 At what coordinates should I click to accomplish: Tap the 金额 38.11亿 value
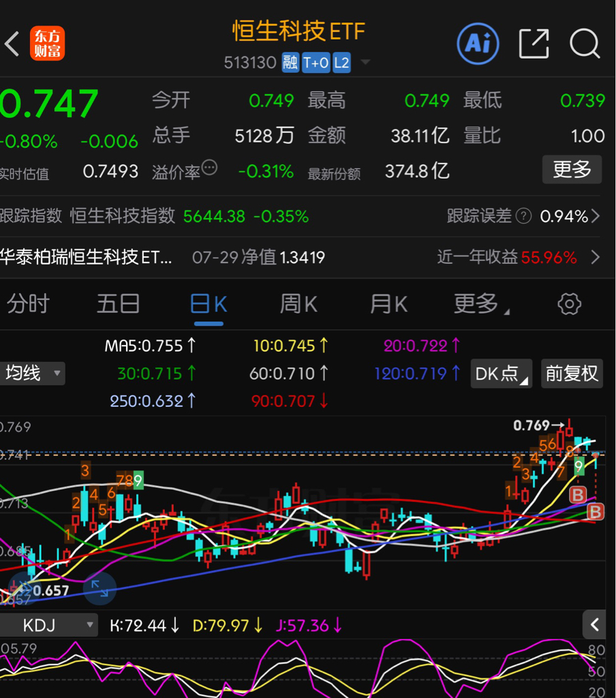(x=420, y=136)
